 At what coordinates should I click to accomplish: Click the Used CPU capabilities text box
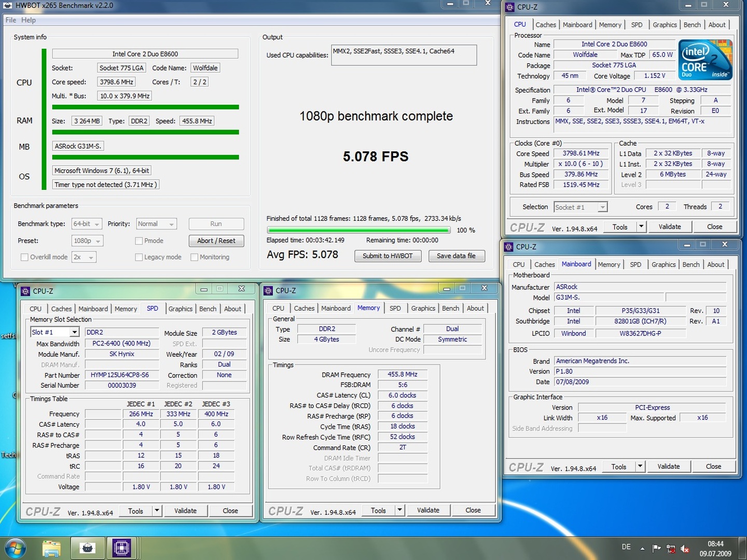click(404, 55)
